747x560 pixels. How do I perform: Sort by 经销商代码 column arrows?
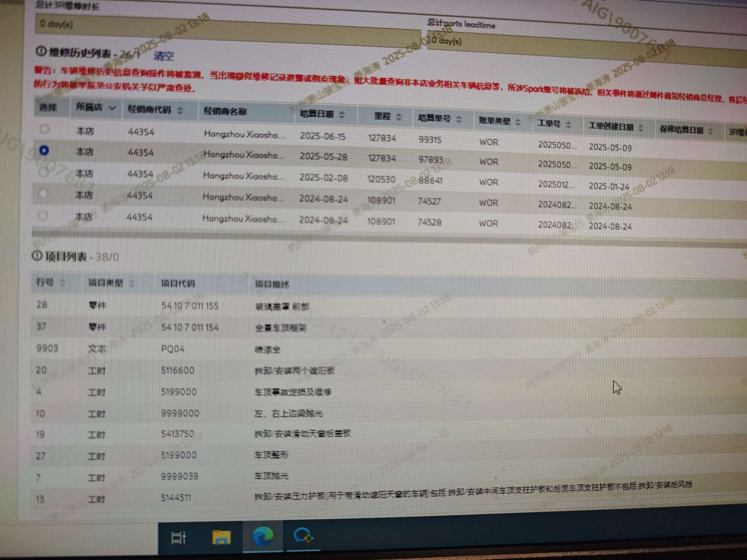180,110
